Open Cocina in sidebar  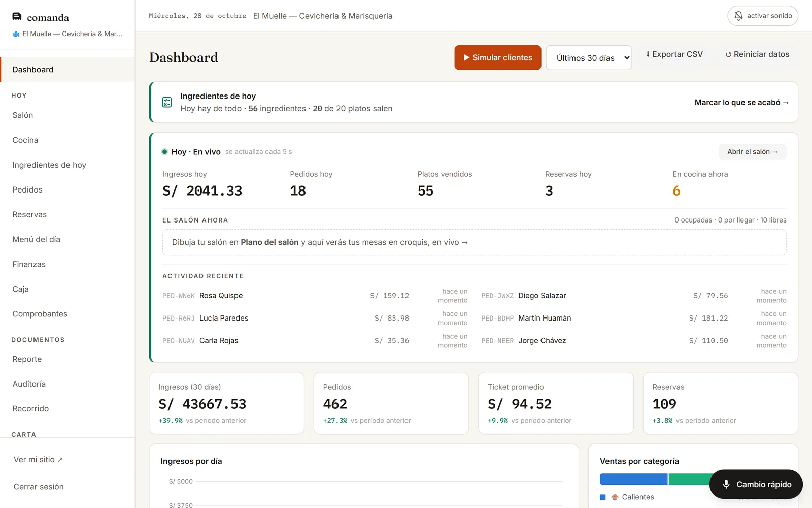click(67, 140)
